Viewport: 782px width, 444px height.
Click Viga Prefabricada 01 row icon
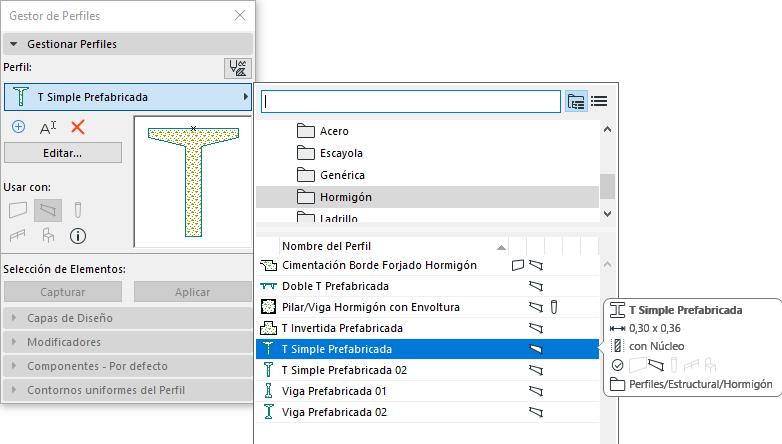tap(268, 391)
